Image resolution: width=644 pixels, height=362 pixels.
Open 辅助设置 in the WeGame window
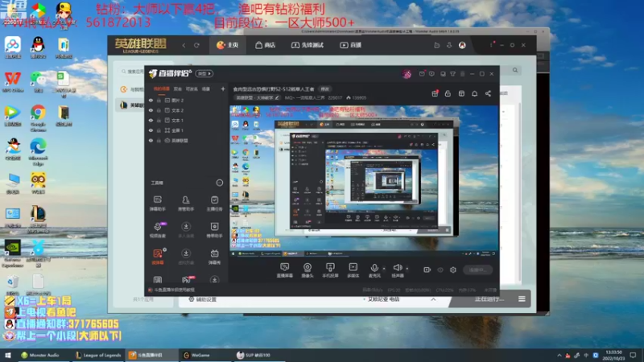(x=202, y=299)
